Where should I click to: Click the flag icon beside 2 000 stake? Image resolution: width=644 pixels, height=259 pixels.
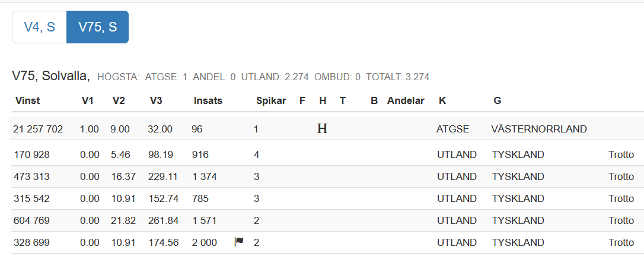coord(239,241)
